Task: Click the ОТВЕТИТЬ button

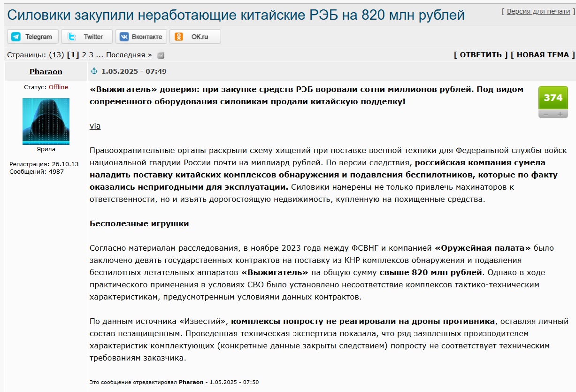Action: click(481, 55)
